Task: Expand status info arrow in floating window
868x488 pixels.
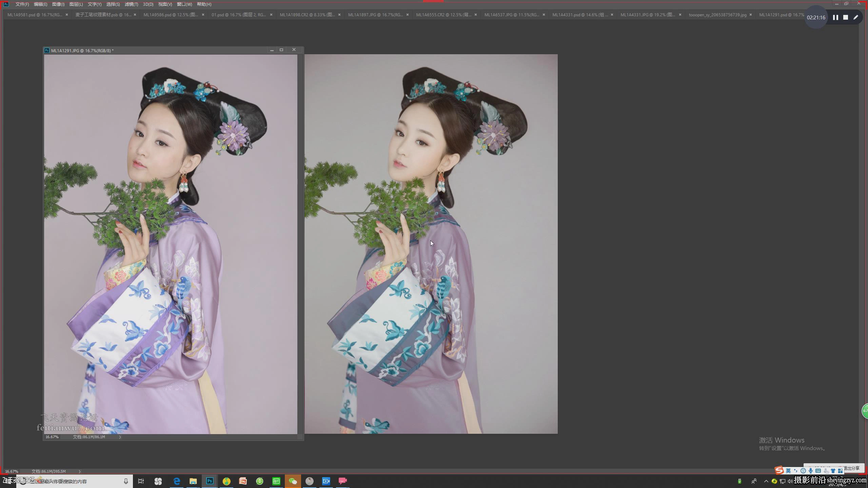Action: pyautogui.click(x=120, y=437)
